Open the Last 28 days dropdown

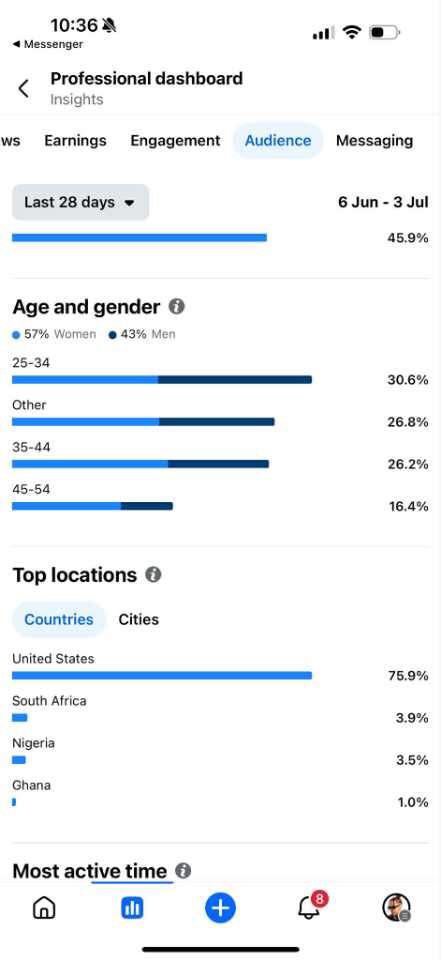80,202
